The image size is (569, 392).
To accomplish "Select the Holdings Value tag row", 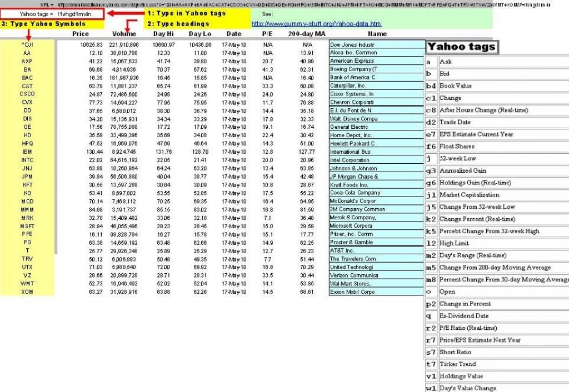I will (497, 376).
